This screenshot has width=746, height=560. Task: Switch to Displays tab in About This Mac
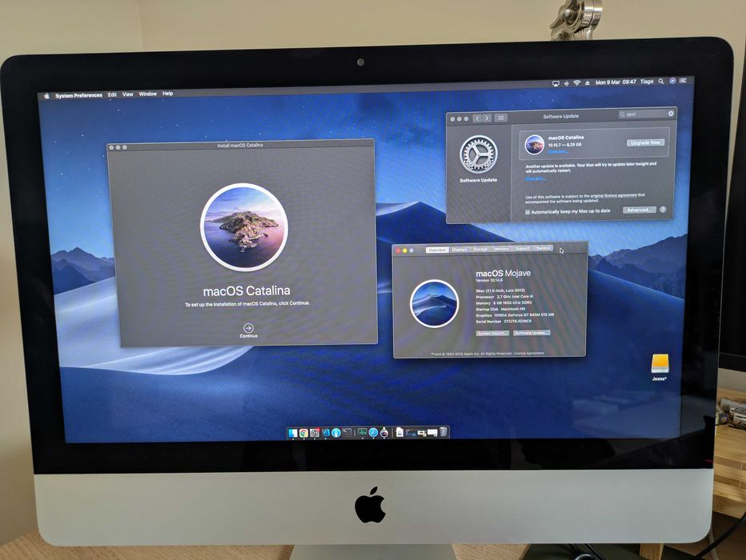459,249
